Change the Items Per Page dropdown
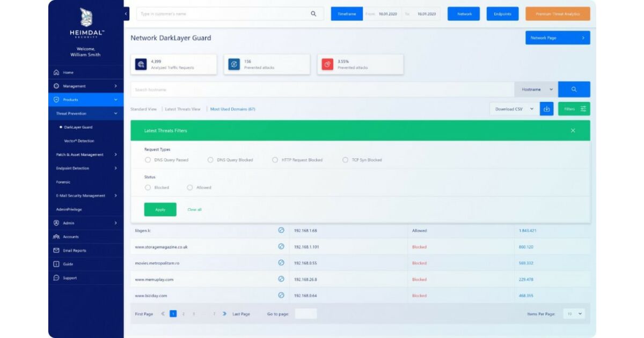 (574, 314)
